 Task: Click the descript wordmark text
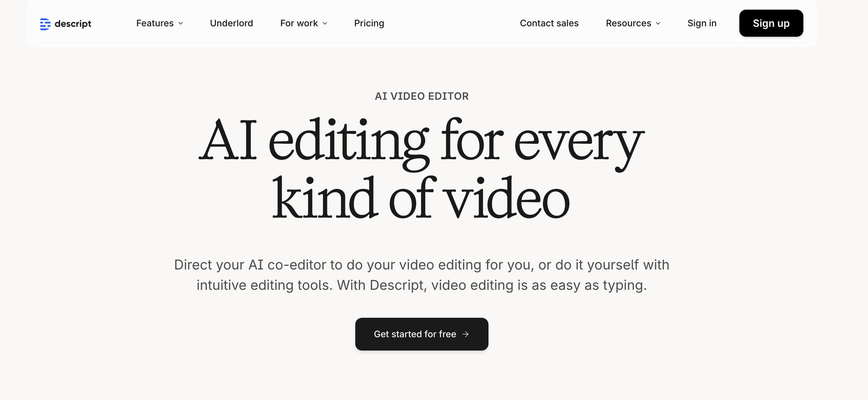click(73, 24)
